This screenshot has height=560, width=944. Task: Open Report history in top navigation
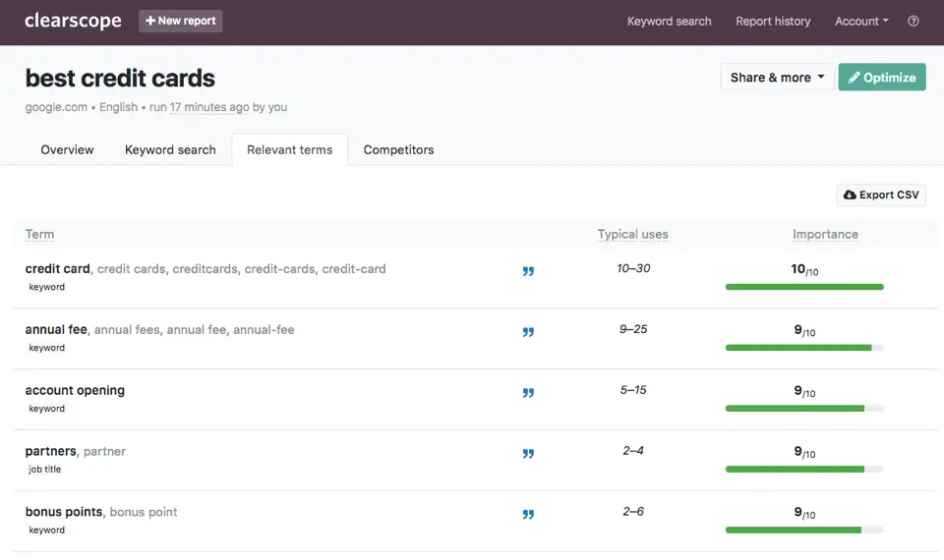773,21
